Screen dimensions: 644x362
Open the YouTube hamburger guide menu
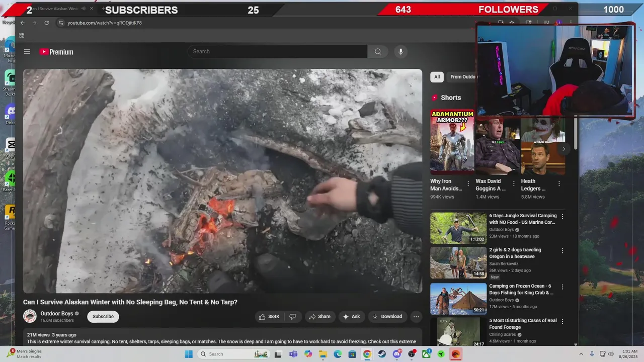[x=27, y=51]
